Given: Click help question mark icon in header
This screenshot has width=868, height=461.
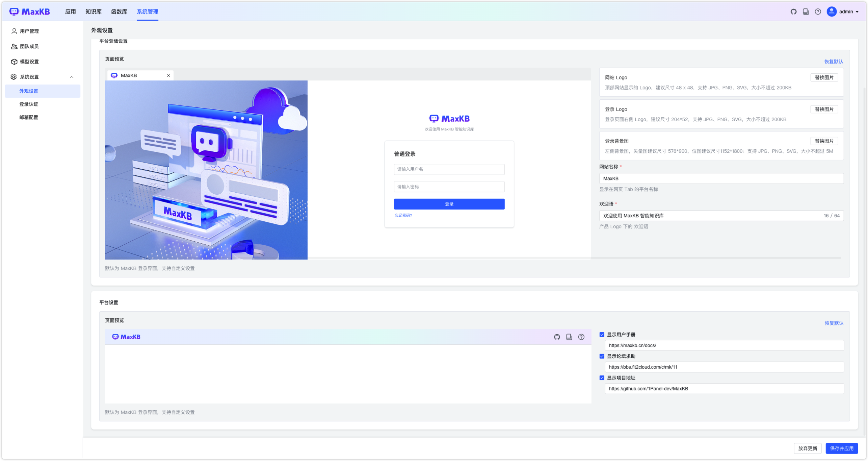Looking at the screenshot, I should (x=818, y=12).
